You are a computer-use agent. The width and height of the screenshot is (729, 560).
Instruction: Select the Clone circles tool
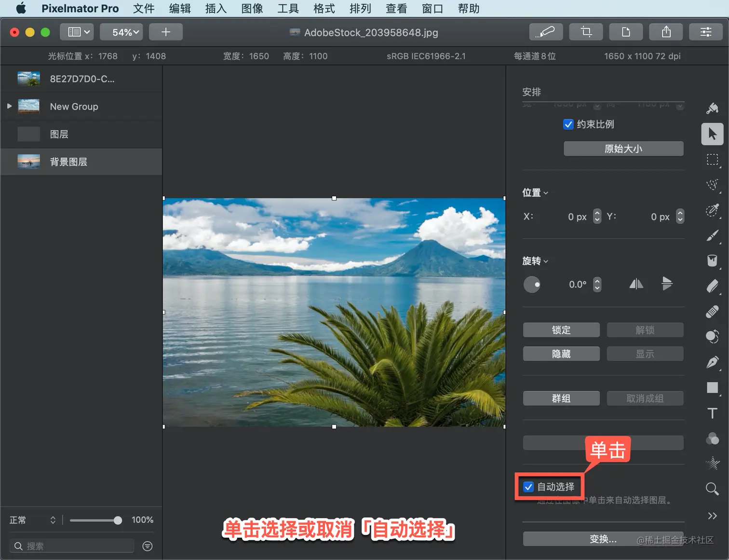point(712,337)
